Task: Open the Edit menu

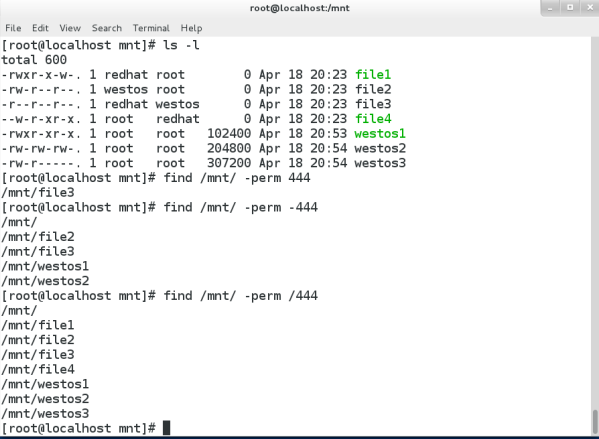Action: point(40,28)
